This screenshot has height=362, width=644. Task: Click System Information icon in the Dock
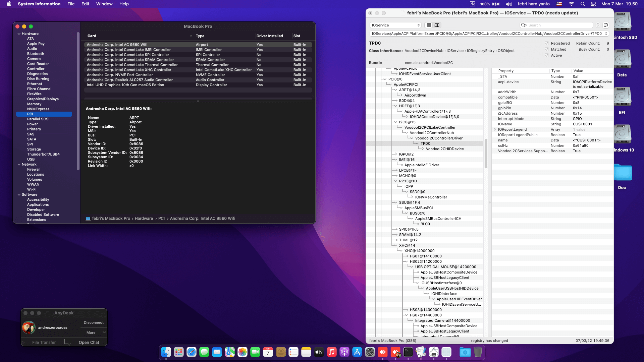434,352
